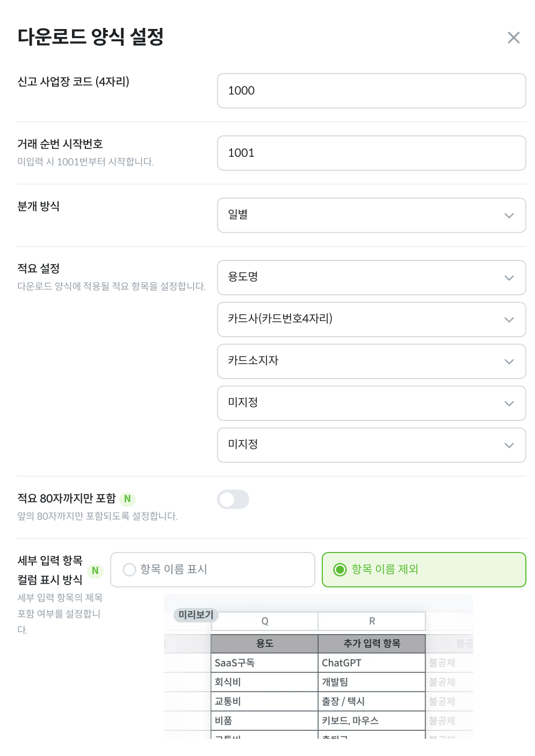Screen dimensions: 535x756
Task: Click the ChatGPT cell in preview table
Action: pos(342,663)
